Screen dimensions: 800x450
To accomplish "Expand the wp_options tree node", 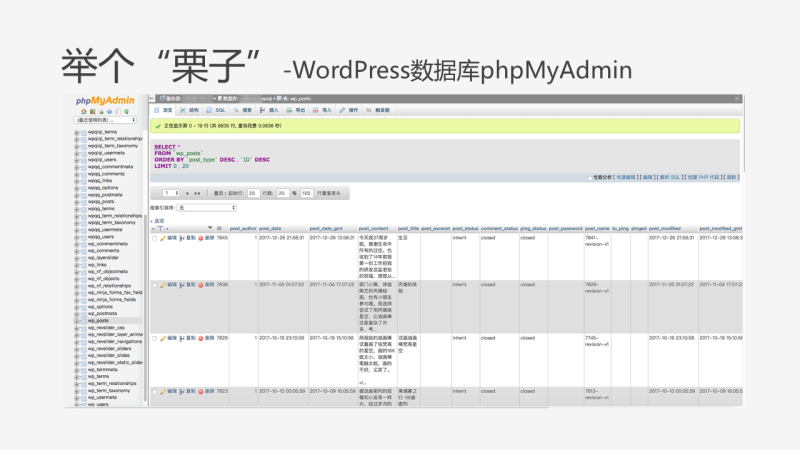I will [x=77, y=307].
